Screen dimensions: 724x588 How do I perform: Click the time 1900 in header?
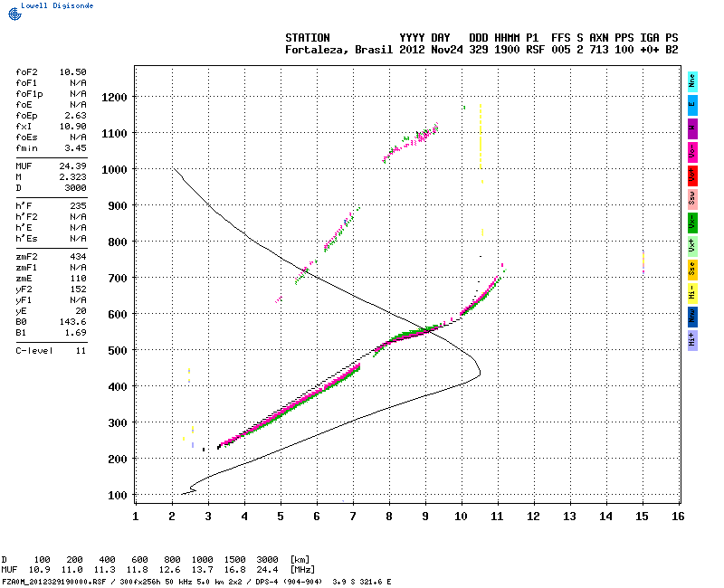tap(507, 50)
